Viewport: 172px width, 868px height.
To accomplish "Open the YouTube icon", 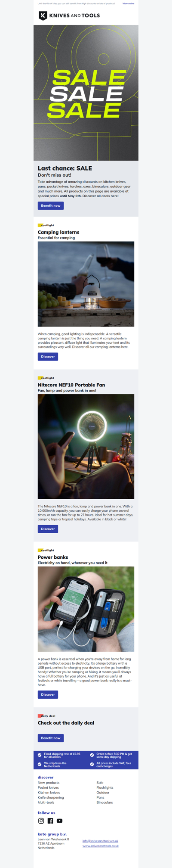I will (x=59, y=821).
